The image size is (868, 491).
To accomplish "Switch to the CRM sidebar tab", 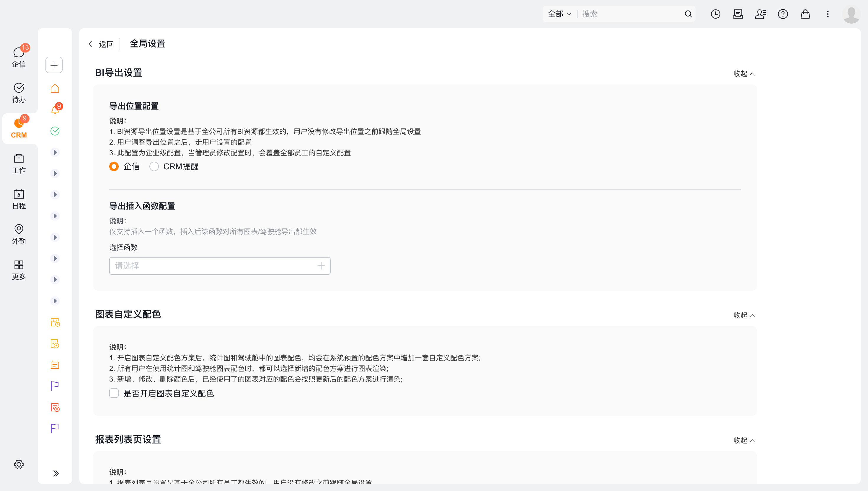I will pyautogui.click(x=19, y=128).
